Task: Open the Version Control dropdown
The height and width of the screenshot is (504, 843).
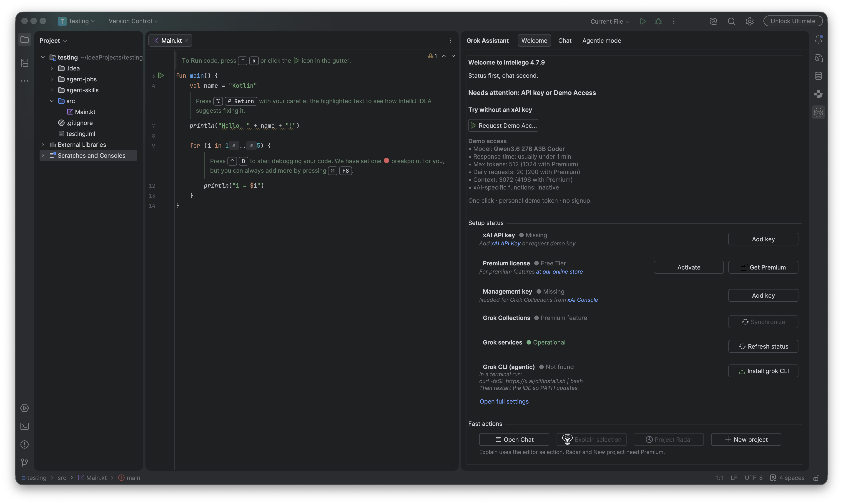Action: pyautogui.click(x=133, y=21)
